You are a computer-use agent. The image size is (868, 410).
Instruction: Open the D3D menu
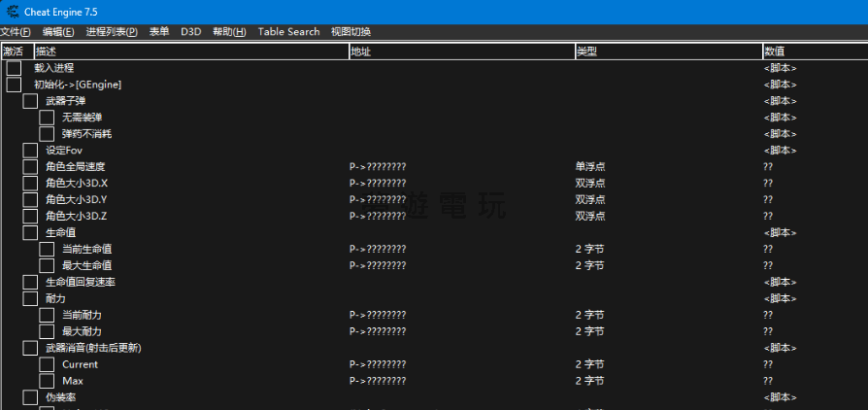pos(191,32)
